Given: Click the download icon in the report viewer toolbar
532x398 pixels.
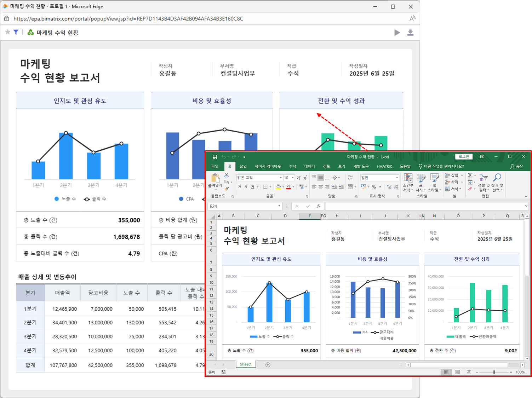Looking at the screenshot, I should click(410, 33).
